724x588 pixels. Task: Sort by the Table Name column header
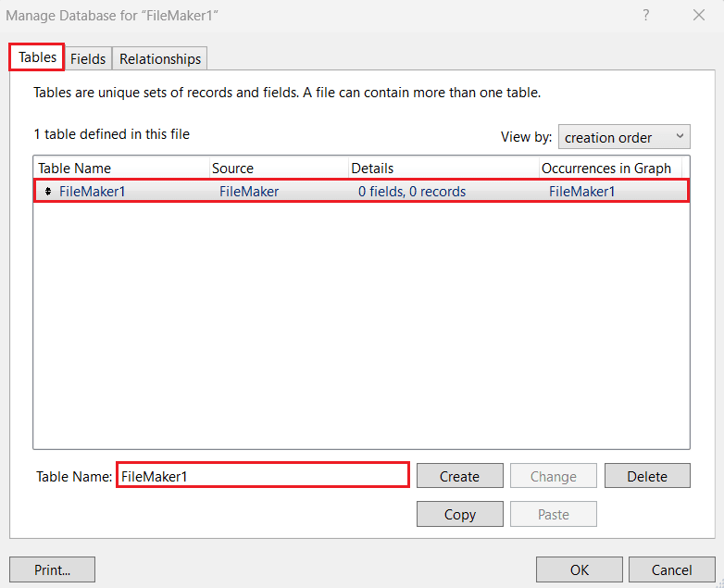tap(120, 169)
